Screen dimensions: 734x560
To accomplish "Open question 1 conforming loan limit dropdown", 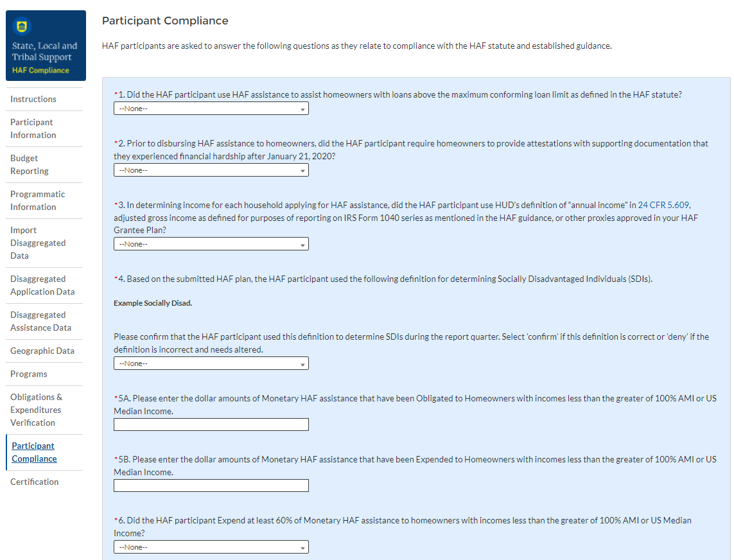I will click(x=211, y=109).
